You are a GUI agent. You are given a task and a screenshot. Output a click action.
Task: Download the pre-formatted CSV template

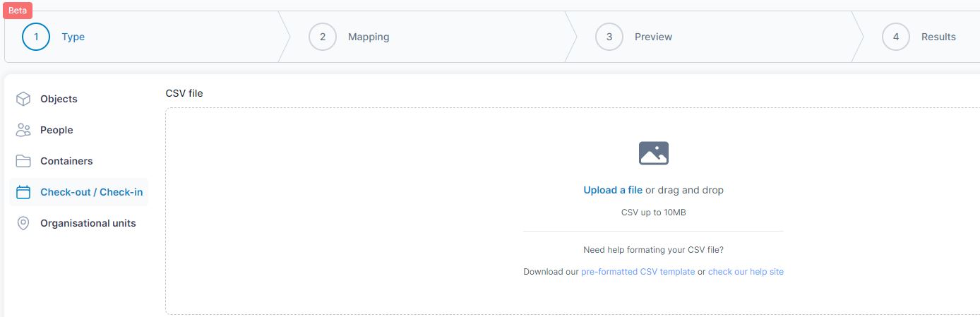638,272
